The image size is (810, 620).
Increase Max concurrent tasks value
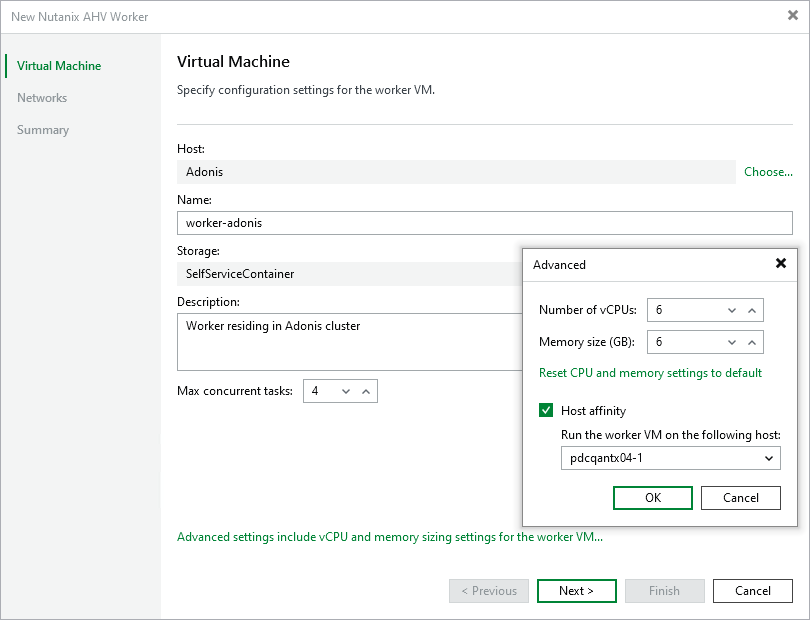pyautogui.click(x=366, y=392)
